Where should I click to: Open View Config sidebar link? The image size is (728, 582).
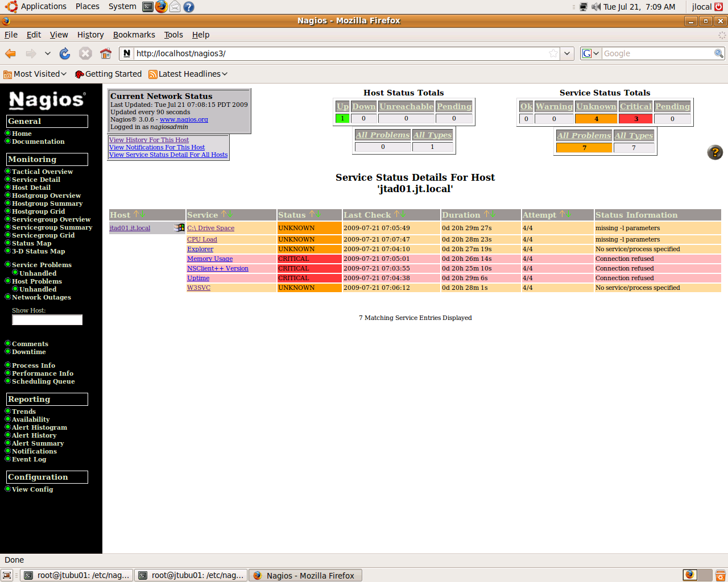point(32,489)
